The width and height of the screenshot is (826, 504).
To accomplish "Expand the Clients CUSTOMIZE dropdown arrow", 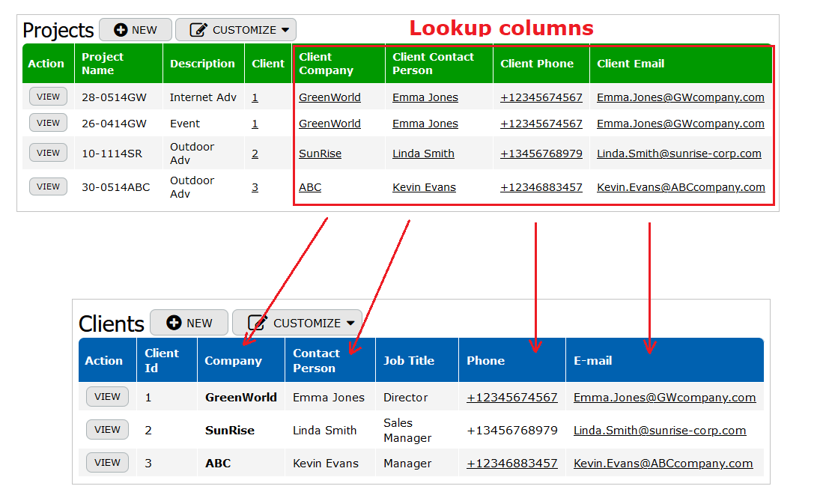I will [350, 324].
